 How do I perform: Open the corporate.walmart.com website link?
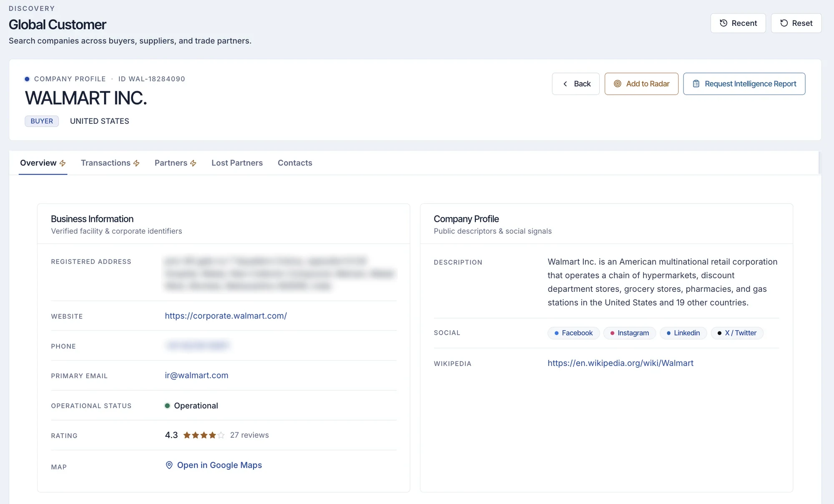(x=226, y=316)
